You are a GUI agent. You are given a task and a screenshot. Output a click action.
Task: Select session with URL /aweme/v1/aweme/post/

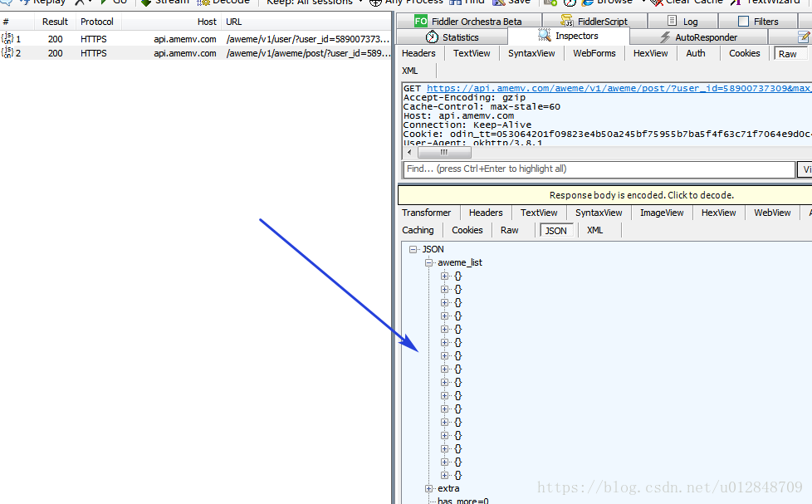coord(196,53)
